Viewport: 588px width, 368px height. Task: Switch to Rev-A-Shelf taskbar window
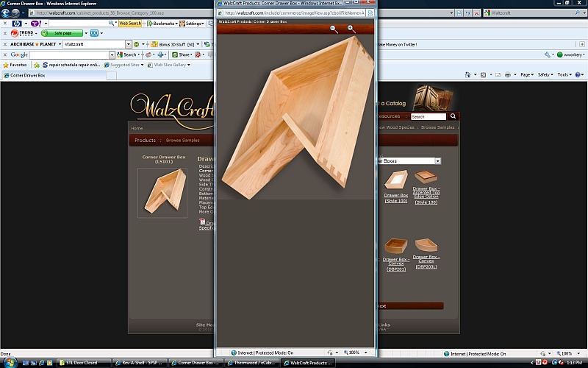click(140, 363)
